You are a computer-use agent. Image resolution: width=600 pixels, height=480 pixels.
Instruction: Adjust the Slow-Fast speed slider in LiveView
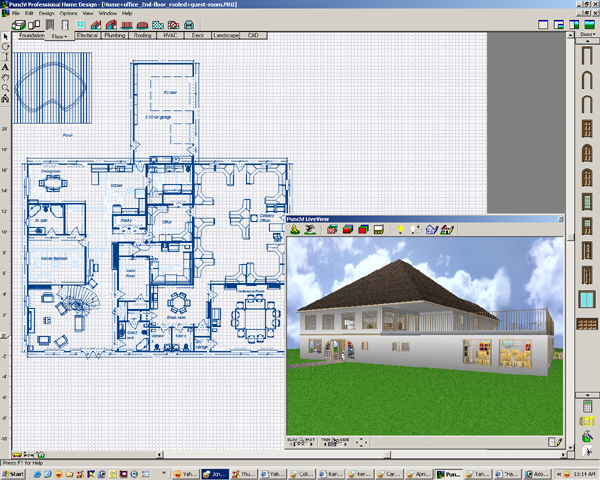coord(301,442)
